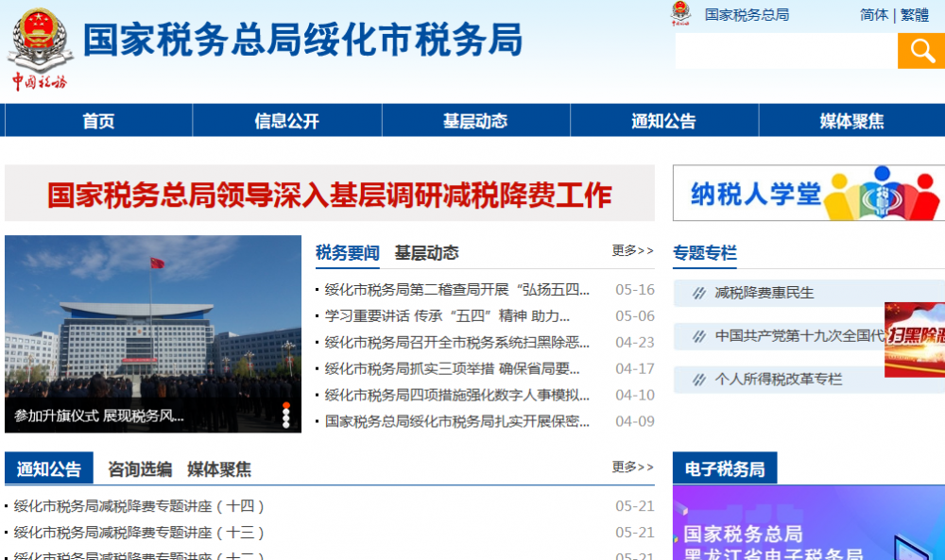
Task: Open 减税降费专题讲座（十四） notice
Action: click(x=140, y=506)
